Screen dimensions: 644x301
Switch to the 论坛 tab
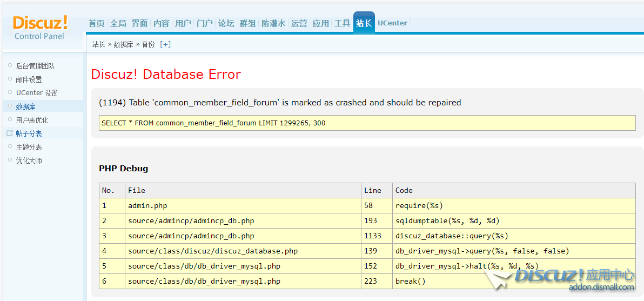(226, 23)
